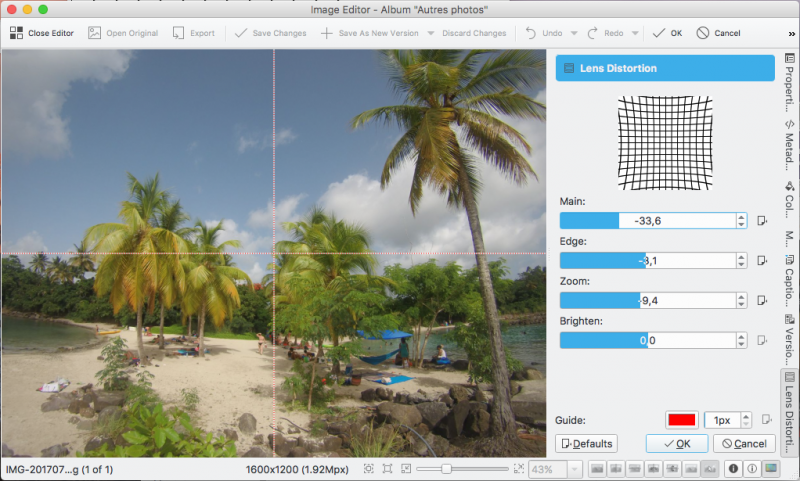
Task: Click the Zoom value stepper arrows
Action: [741, 300]
